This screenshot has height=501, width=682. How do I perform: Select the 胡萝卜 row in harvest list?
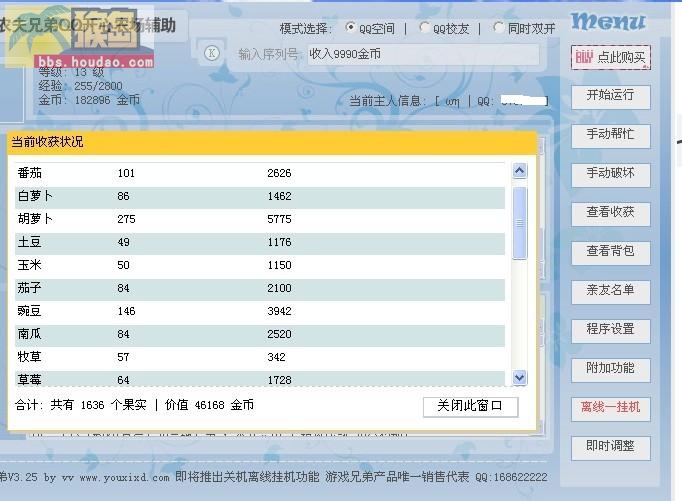point(260,220)
